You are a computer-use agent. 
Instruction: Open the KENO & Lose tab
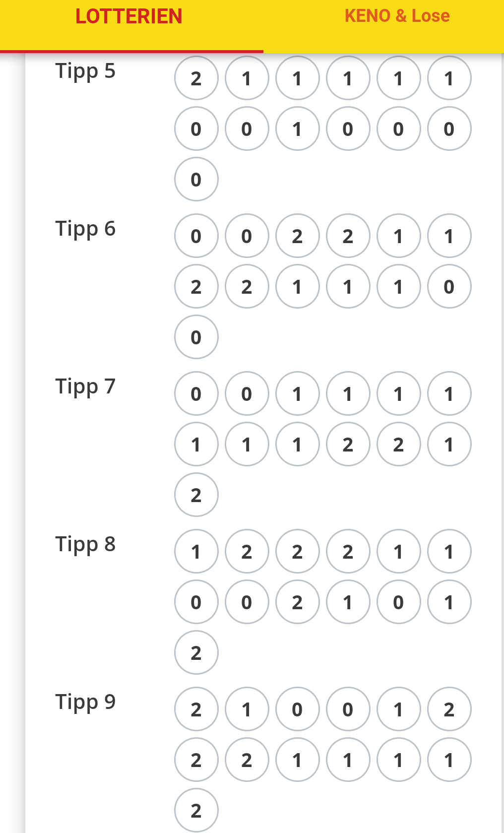click(x=397, y=16)
